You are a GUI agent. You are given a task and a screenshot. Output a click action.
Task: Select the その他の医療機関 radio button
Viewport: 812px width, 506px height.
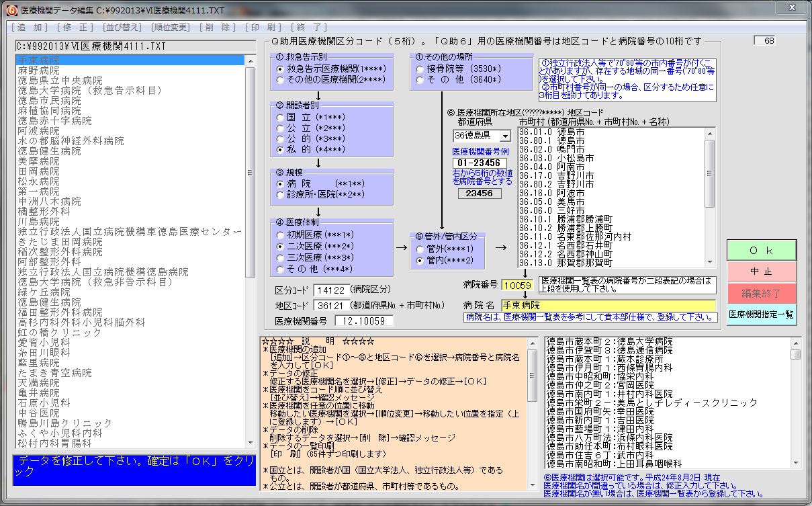pos(281,81)
